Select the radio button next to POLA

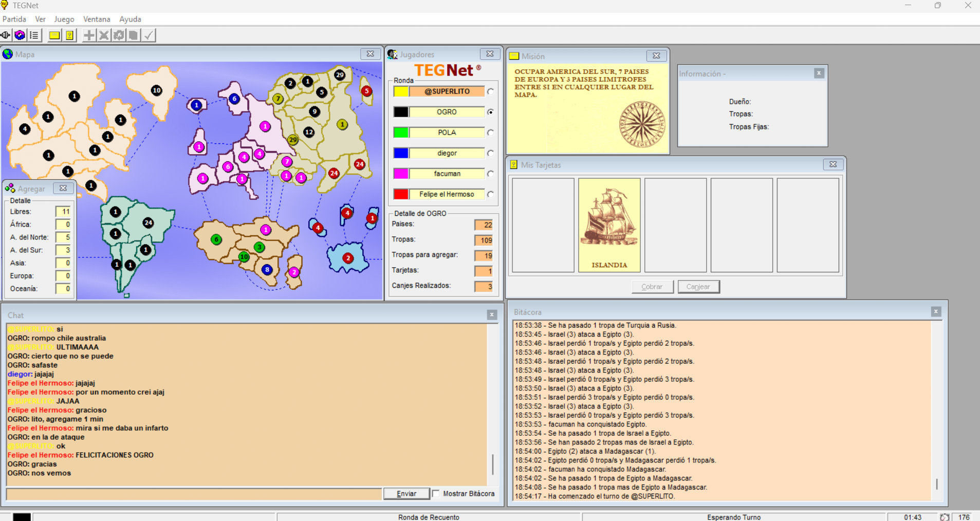click(x=491, y=133)
